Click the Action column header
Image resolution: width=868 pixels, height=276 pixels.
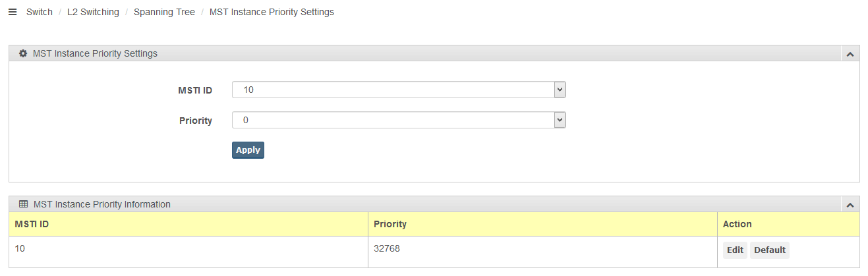(738, 224)
